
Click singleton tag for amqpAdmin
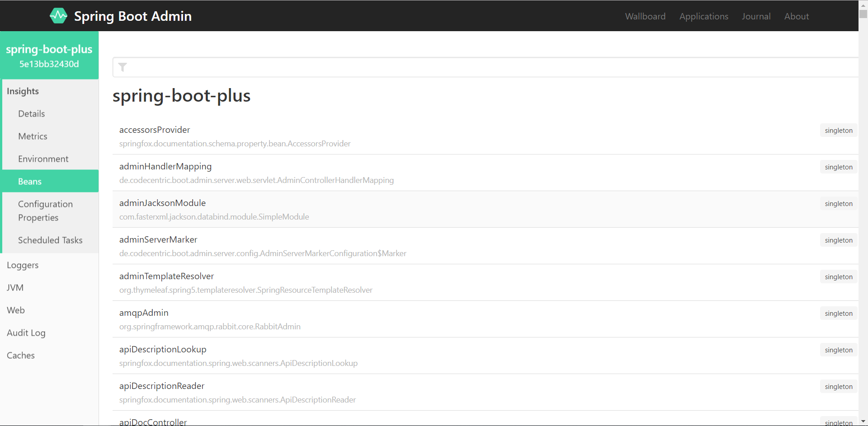click(x=839, y=314)
